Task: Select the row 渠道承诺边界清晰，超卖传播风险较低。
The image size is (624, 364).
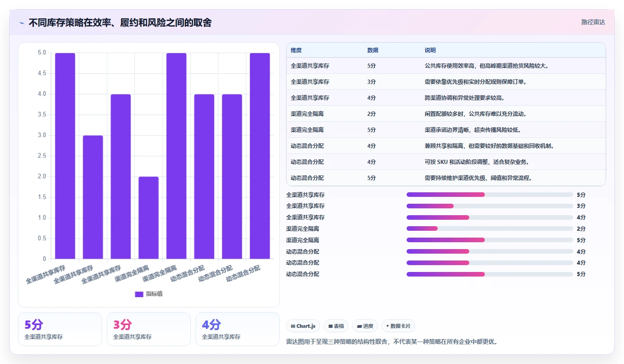Action: pos(446,130)
